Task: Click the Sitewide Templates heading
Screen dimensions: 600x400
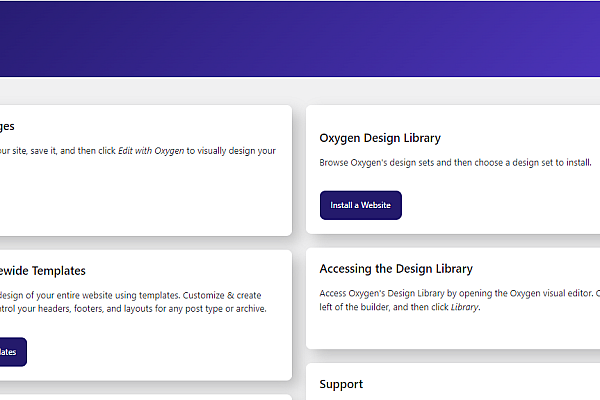Action: pos(42,271)
